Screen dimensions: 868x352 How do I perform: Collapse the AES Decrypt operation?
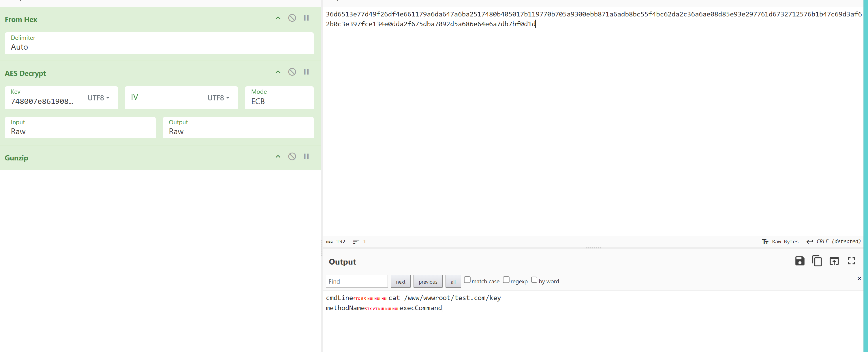point(278,72)
